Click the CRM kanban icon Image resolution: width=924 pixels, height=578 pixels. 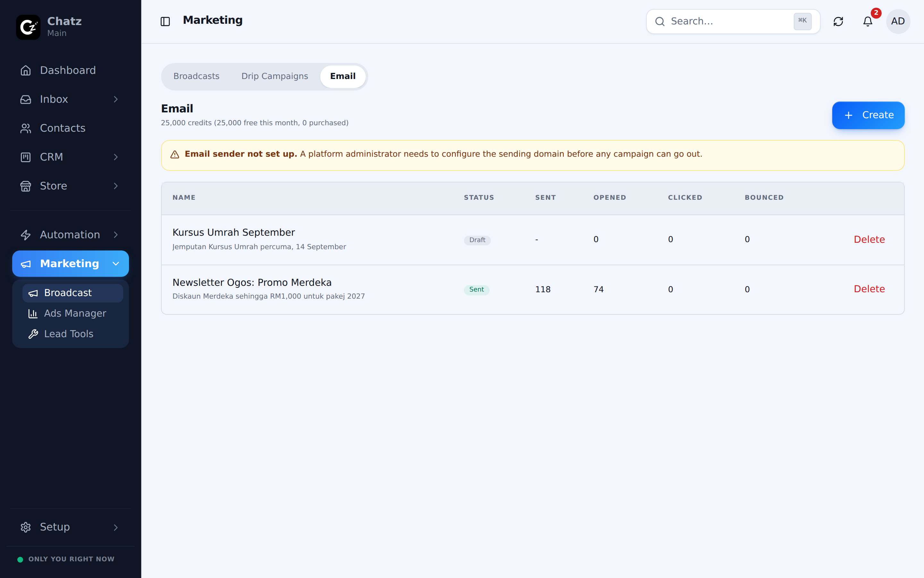pos(26,157)
